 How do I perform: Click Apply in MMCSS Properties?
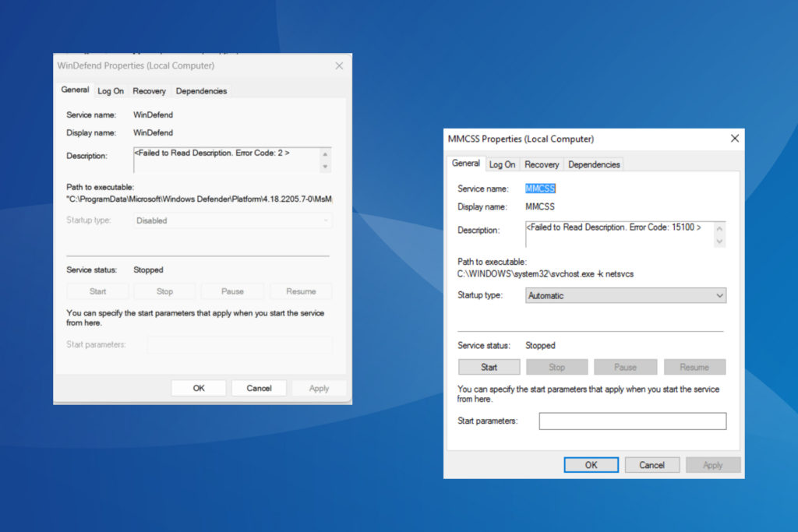(712, 465)
